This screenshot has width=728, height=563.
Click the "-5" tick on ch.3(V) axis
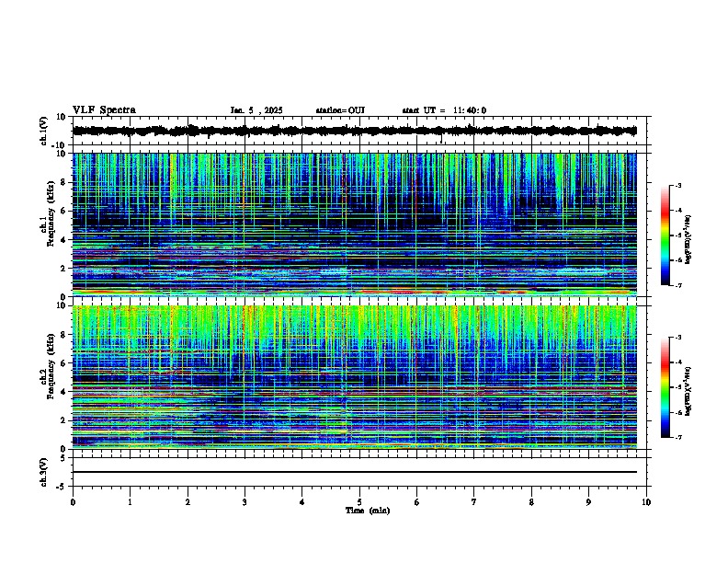tap(62, 487)
